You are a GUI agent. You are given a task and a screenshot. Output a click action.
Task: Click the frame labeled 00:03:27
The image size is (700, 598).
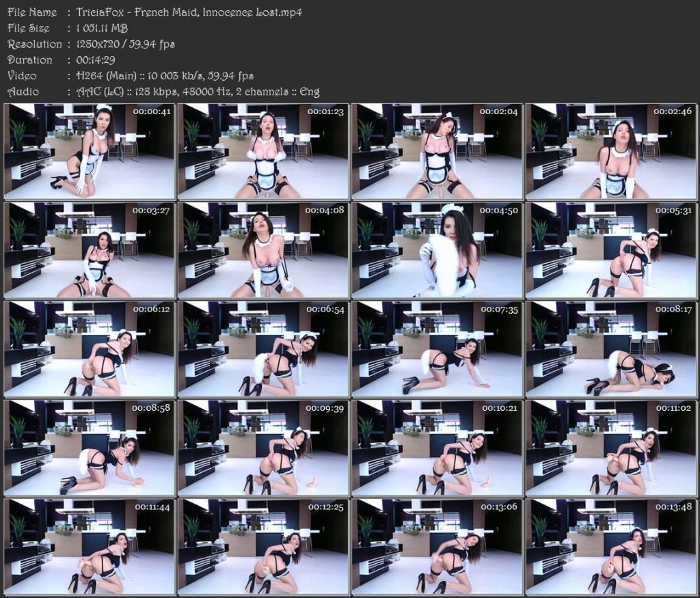[90, 250]
